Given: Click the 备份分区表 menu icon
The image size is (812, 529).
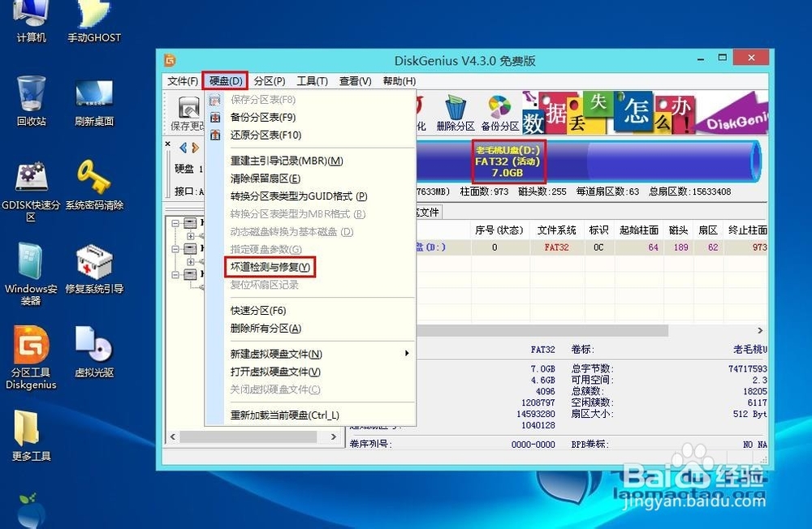Looking at the screenshot, I should tap(215, 118).
